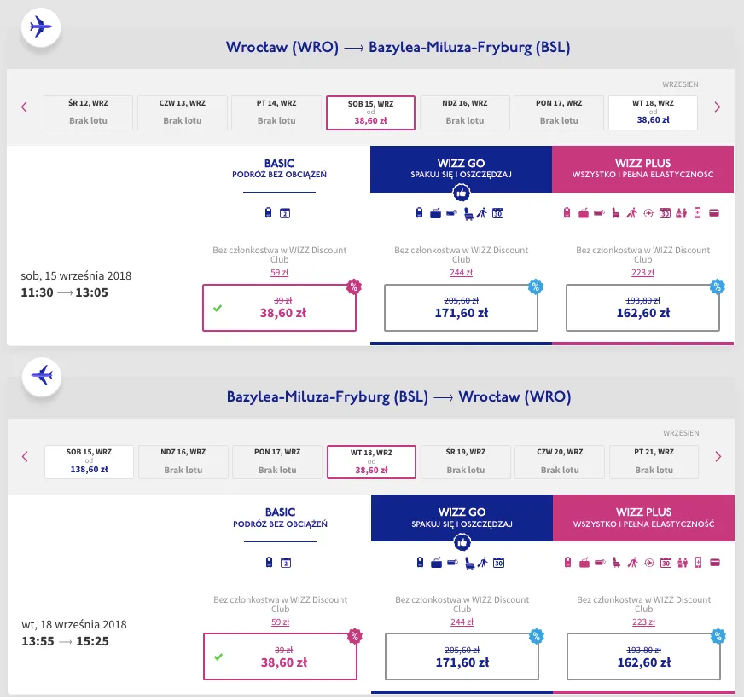
Task: Click the airplane icon above the Basel to Wrocław flight
Action: [x=40, y=375]
